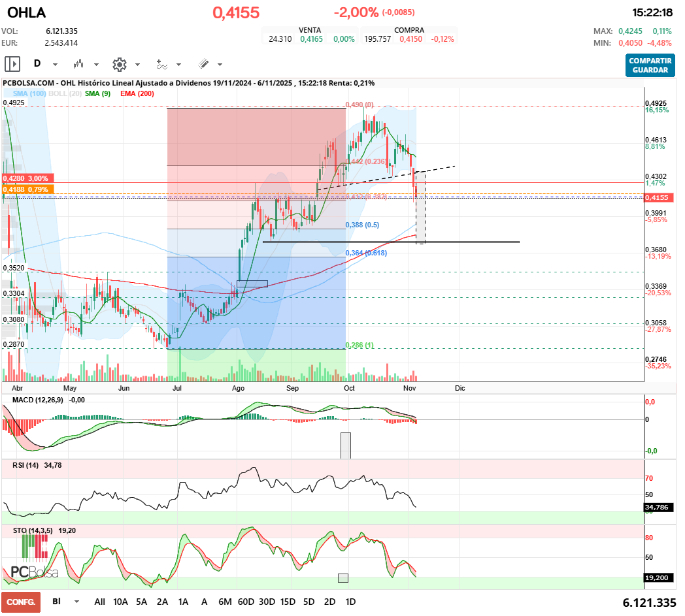Viewport: 685px width, 616px height.
Task: Open the BI dropdown arrow
Action: click(x=77, y=602)
